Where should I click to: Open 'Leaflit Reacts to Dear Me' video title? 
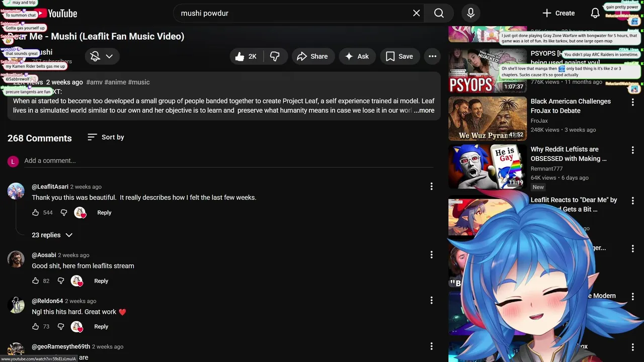pos(574,204)
